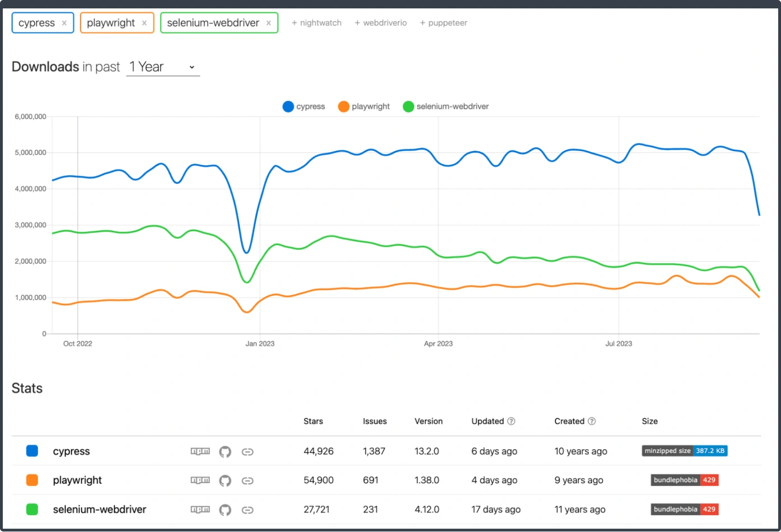Click blue color swatch in cypress row

32,451
